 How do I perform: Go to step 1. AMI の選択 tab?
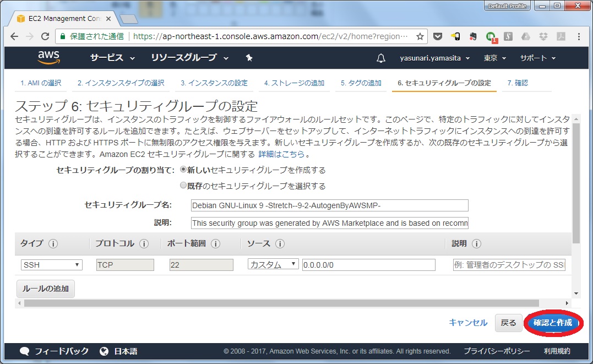coord(41,83)
